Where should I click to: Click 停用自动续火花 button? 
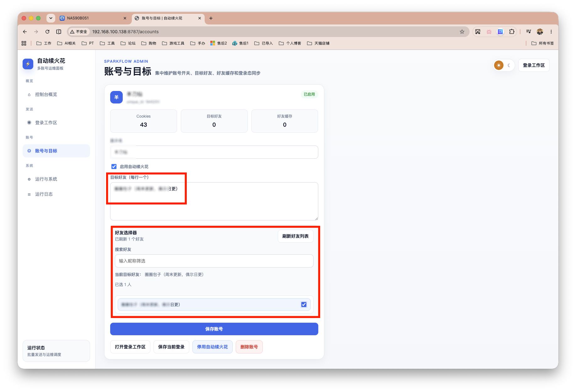point(213,347)
